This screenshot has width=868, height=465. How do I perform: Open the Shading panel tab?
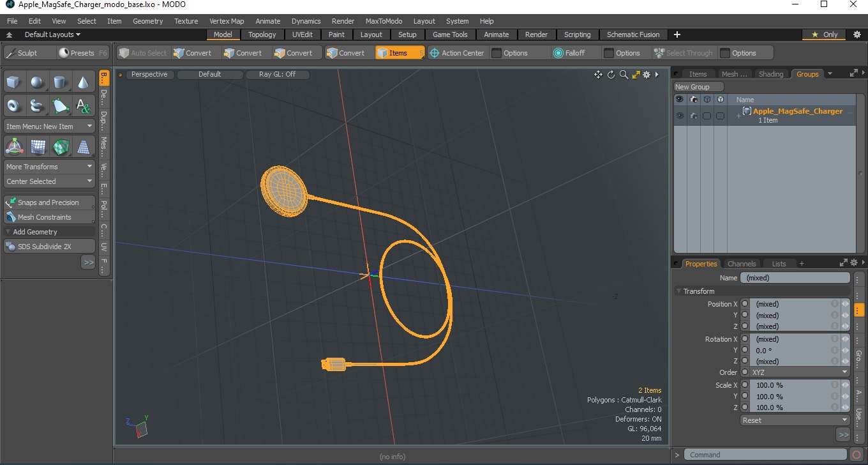(x=771, y=74)
